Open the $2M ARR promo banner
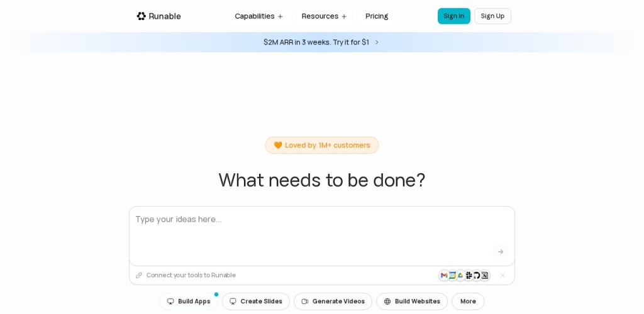 pos(322,42)
